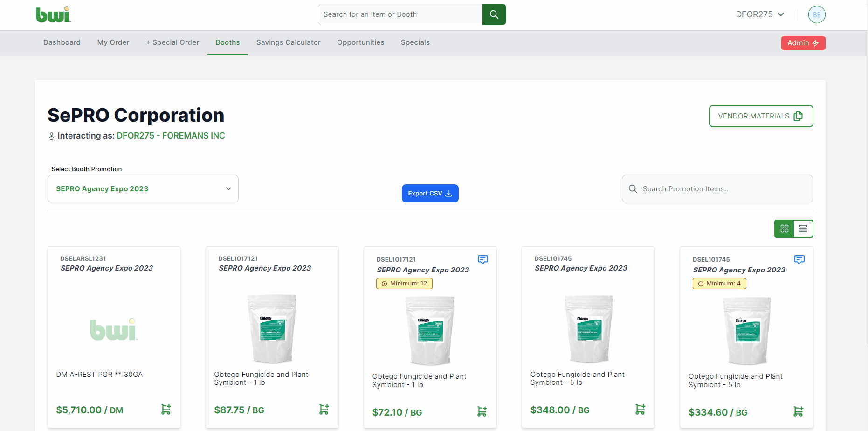Screen dimensions: 868x431
Task: Open the BB user avatar menu
Action: 816,14
